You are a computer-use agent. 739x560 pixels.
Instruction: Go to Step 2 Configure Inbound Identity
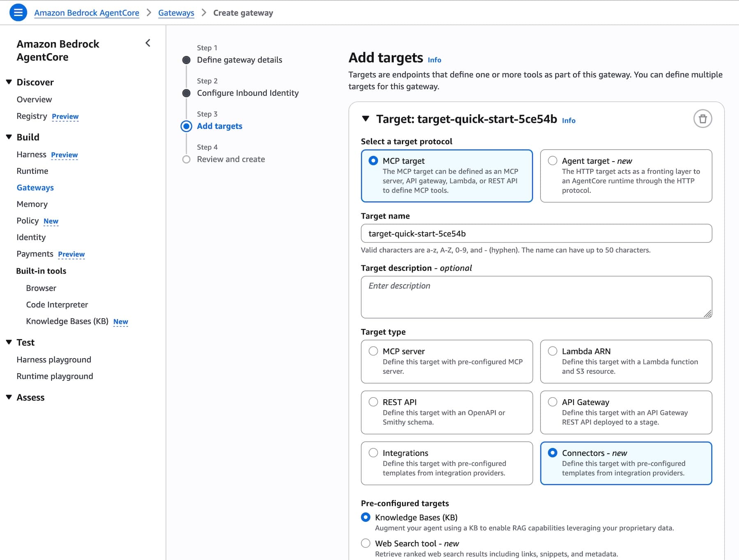pos(248,93)
